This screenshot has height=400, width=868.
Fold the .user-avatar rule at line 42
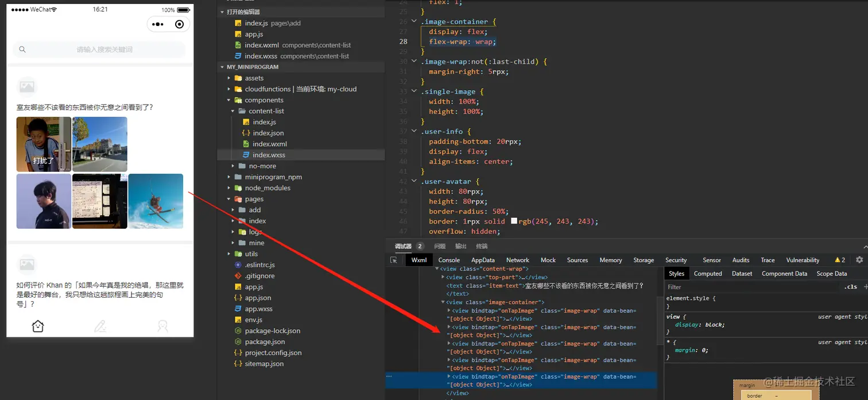pos(414,182)
